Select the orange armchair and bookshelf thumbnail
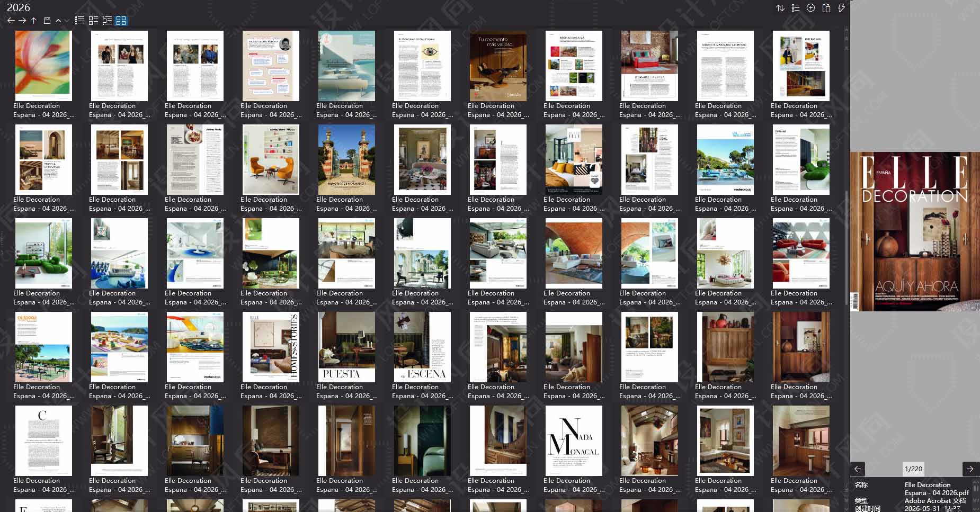The width and height of the screenshot is (980, 512). 271,159
